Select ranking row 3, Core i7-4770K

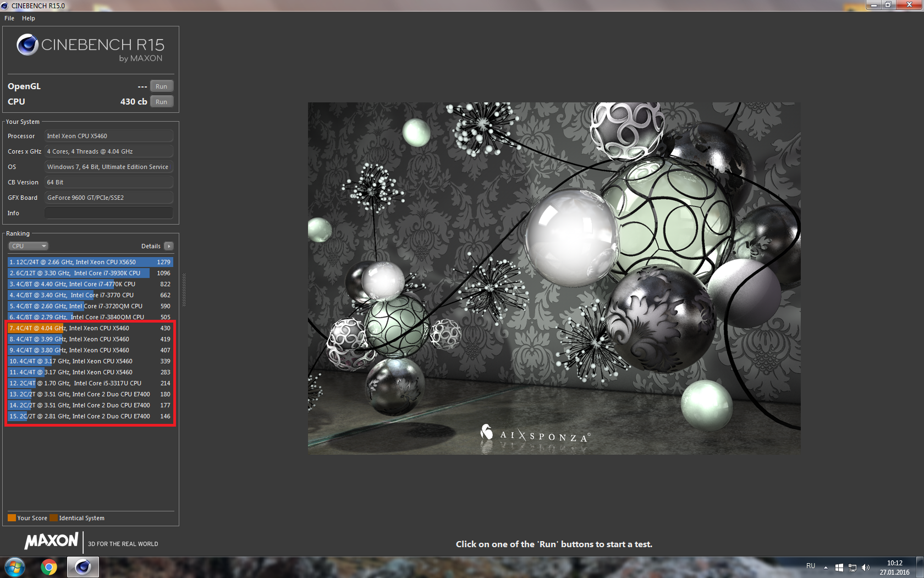click(90, 284)
